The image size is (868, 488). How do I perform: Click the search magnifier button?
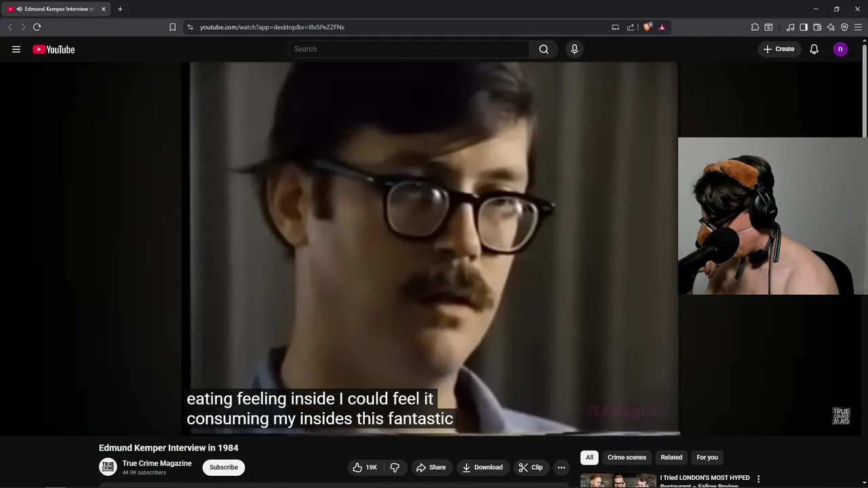(544, 49)
